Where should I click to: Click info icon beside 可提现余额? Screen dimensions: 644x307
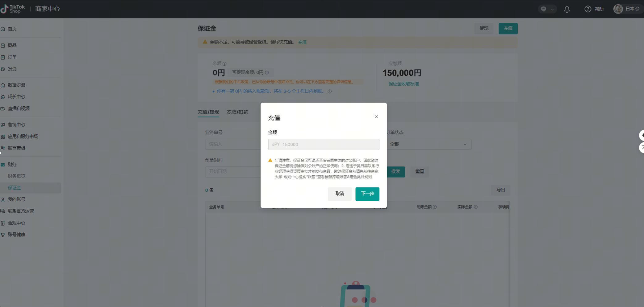[267, 72]
